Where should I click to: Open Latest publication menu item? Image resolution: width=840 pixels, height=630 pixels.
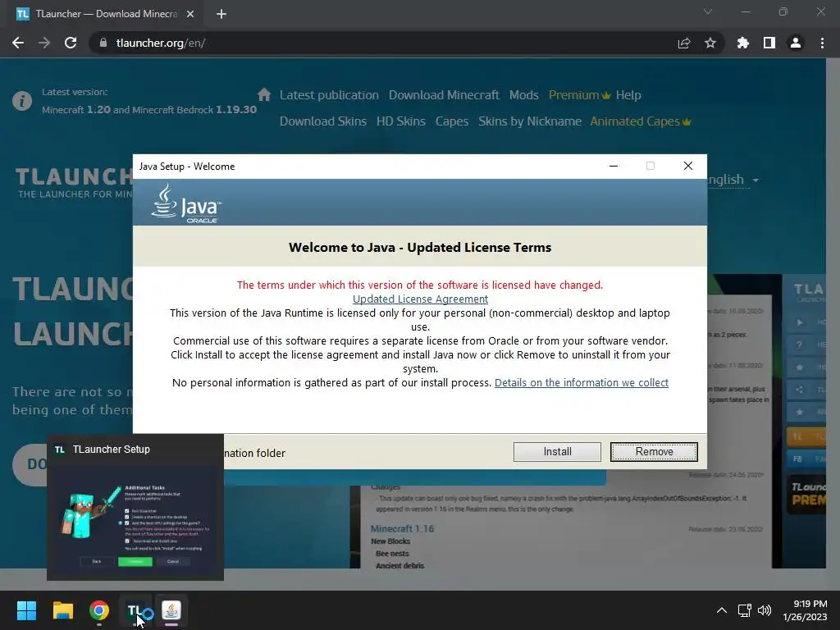(329, 95)
